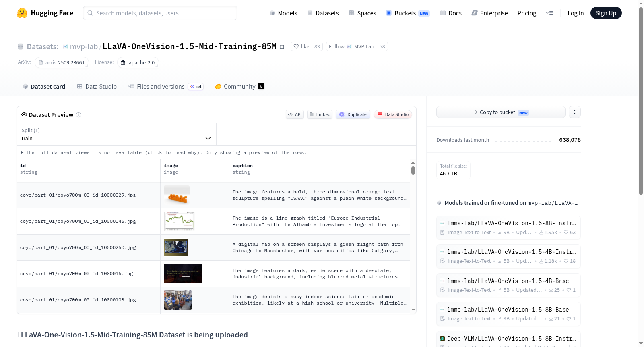Click the preview table vertical scrollbar thumb
The width and height of the screenshot is (644, 347).
coord(413,170)
